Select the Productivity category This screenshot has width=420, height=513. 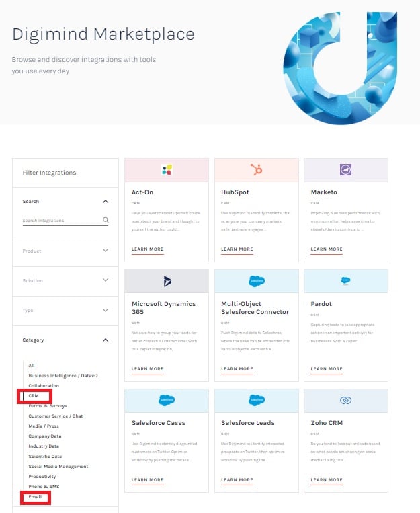pos(42,476)
